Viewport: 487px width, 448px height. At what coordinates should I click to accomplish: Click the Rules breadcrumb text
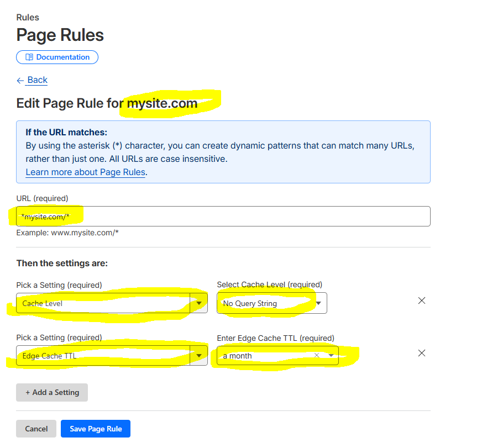(28, 18)
